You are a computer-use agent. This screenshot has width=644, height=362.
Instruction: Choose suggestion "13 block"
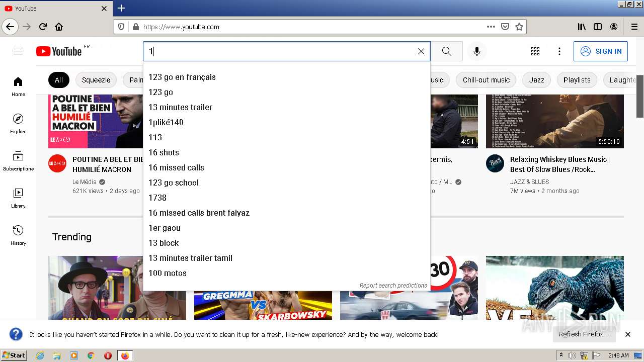[287, 243]
